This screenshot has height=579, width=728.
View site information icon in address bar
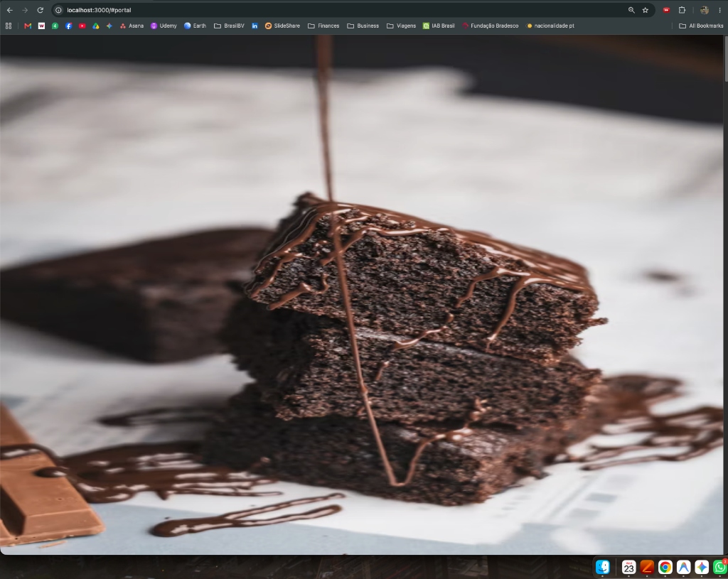click(58, 10)
